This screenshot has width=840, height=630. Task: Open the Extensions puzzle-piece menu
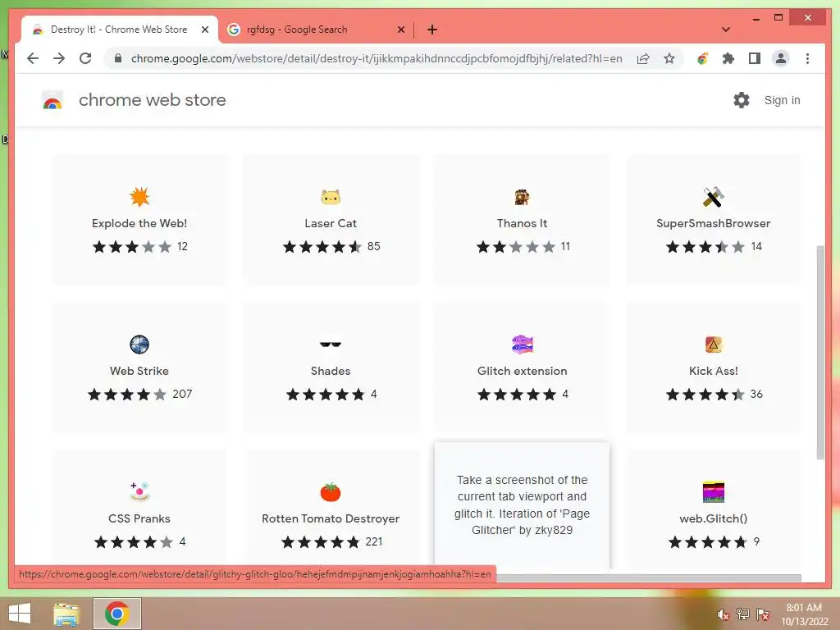728,58
